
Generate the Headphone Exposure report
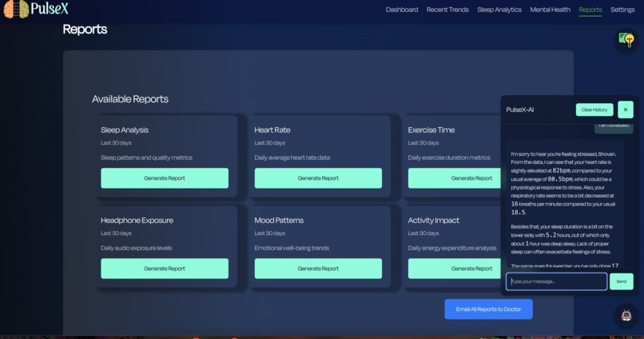[165, 269]
